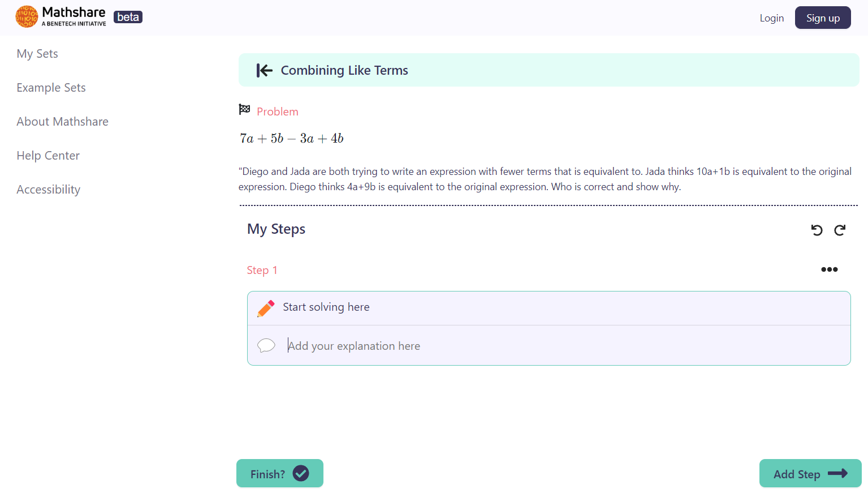Click the checkered flag Problem icon
The image size is (868, 493).
[x=244, y=109]
